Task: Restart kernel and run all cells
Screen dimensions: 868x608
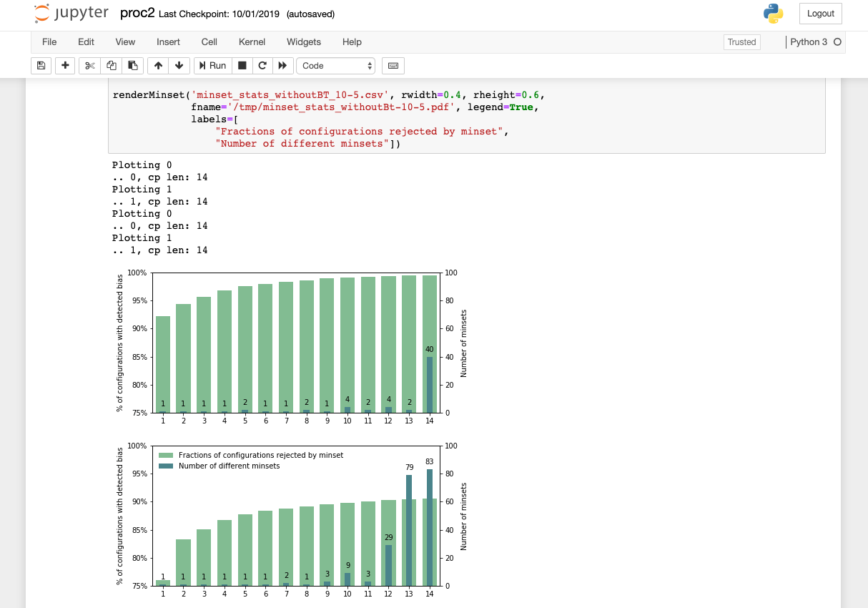Action: click(282, 65)
